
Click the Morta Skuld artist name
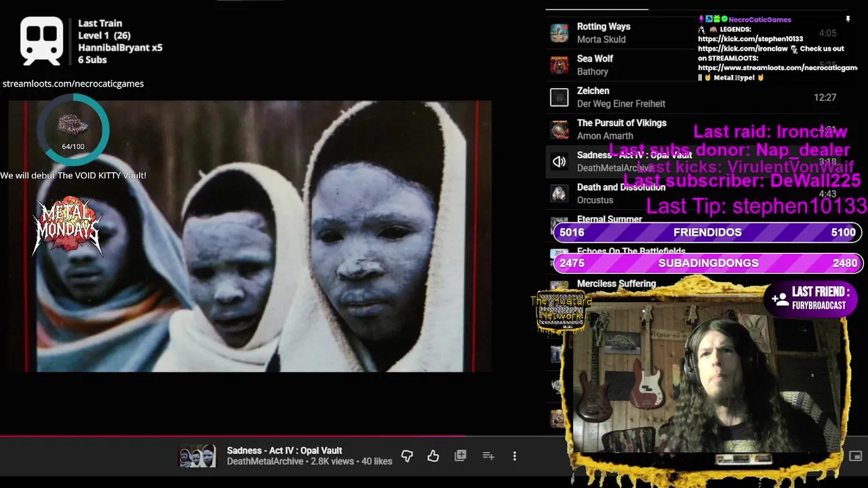601,39
